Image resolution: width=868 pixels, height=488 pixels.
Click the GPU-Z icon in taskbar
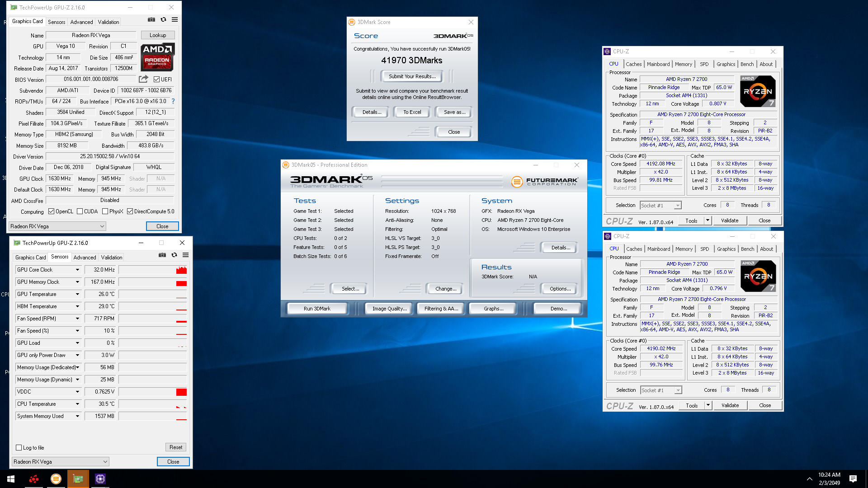tap(78, 479)
